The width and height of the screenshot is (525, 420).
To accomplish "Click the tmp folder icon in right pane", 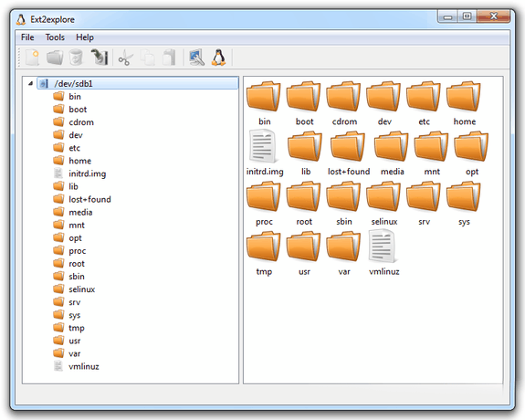I will (264, 247).
